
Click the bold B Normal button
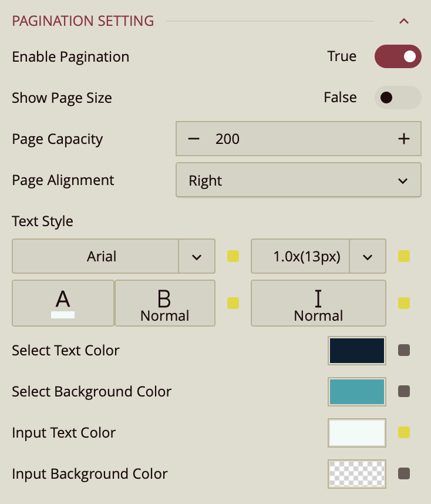pos(164,303)
